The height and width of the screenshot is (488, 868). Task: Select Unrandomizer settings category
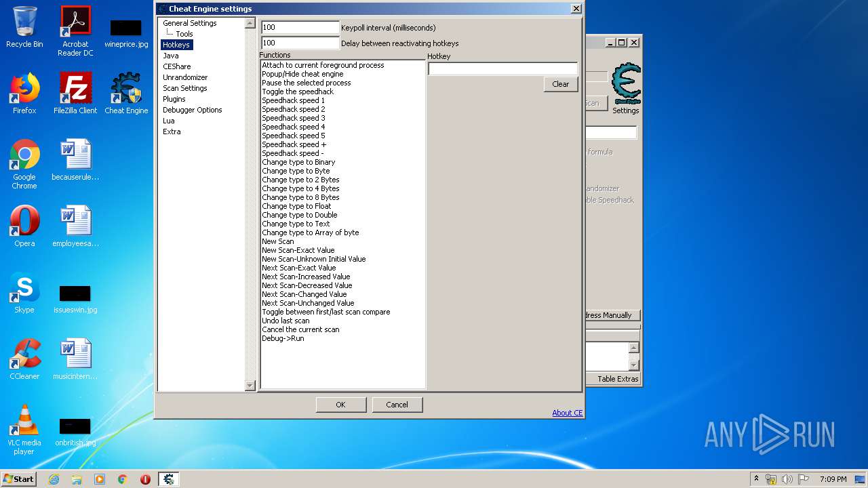(x=185, y=77)
